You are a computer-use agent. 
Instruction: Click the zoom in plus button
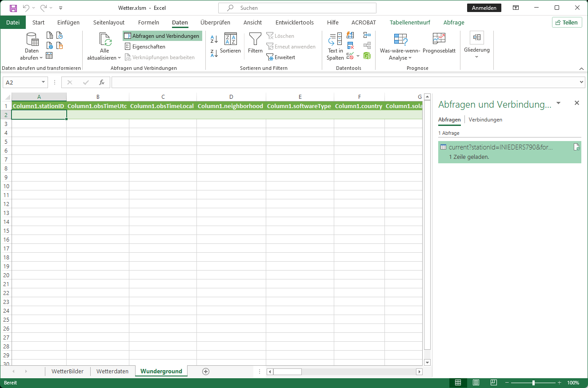560,383
